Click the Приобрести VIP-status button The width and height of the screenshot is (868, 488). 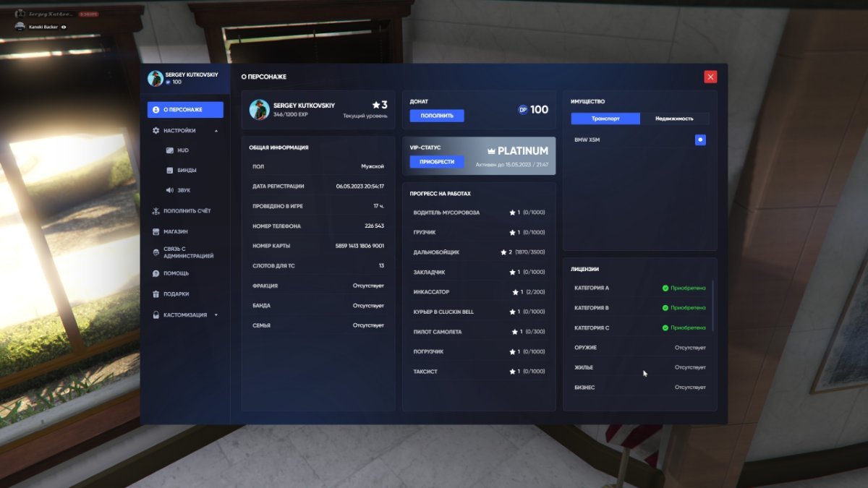pyautogui.click(x=437, y=161)
